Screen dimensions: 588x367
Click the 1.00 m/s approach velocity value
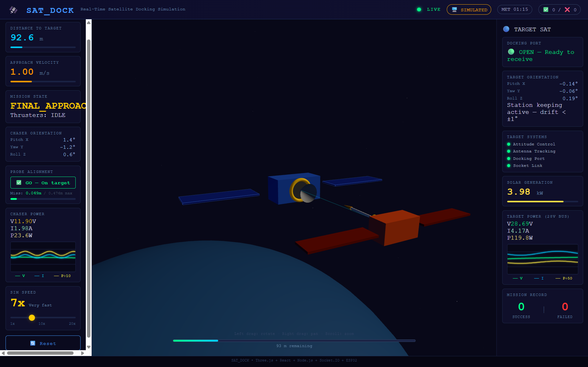pyautogui.click(x=30, y=72)
